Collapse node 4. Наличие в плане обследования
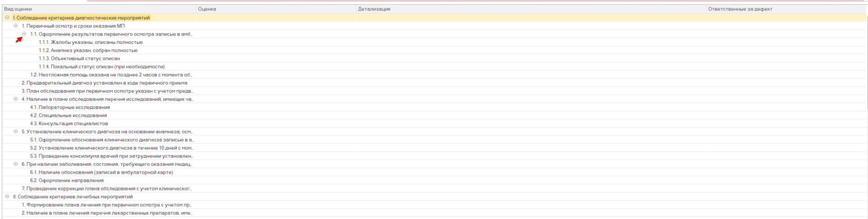Image resolution: width=868 pixels, height=219 pixels. pos(16,99)
